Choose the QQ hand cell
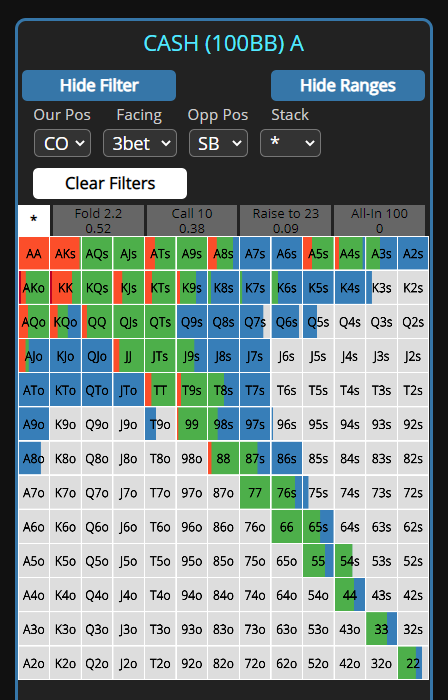This screenshot has height=700, width=448. [97, 322]
